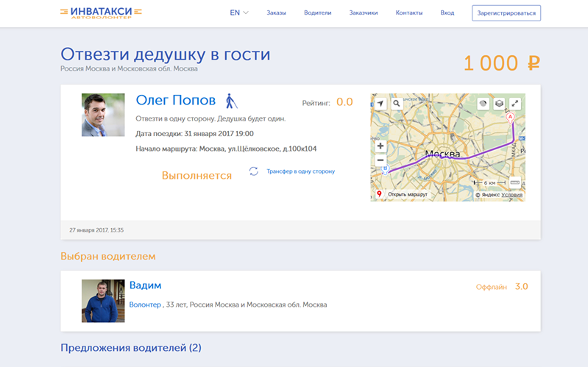Image resolution: width=588 pixels, height=367 pixels.
Task: Click the circular arrows transfer icon
Action: [253, 171]
